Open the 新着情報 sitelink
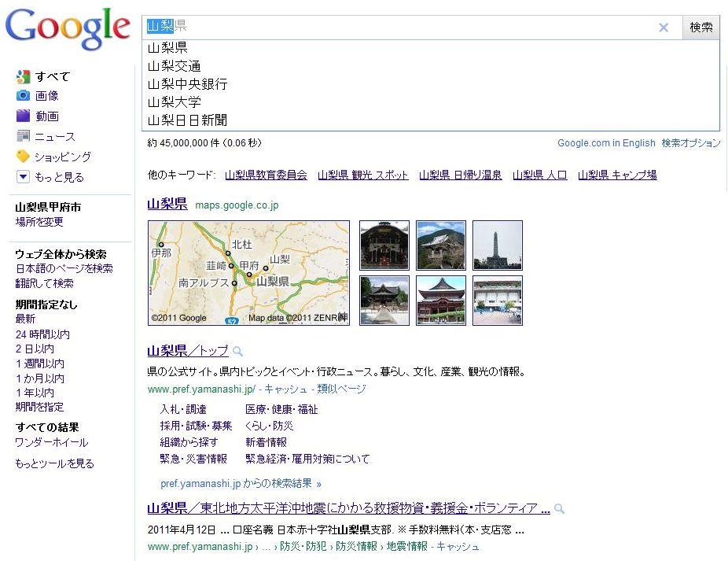This screenshot has height=561, width=728. (x=266, y=442)
